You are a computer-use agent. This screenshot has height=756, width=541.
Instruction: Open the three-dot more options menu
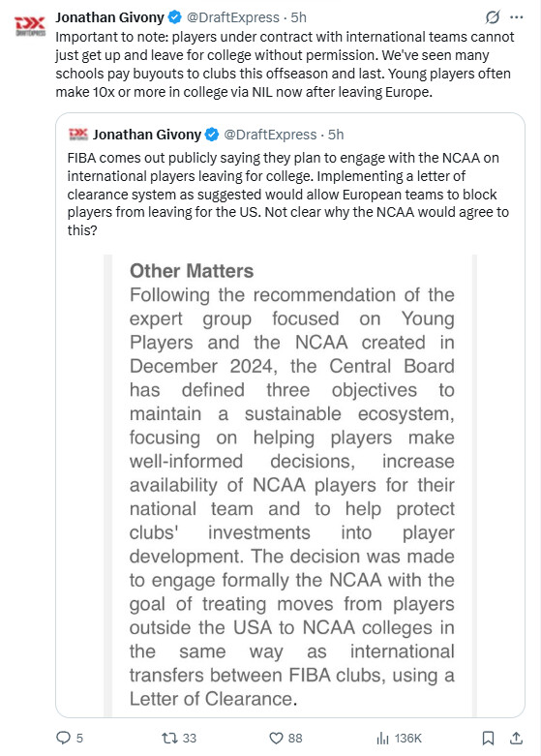pos(517,17)
